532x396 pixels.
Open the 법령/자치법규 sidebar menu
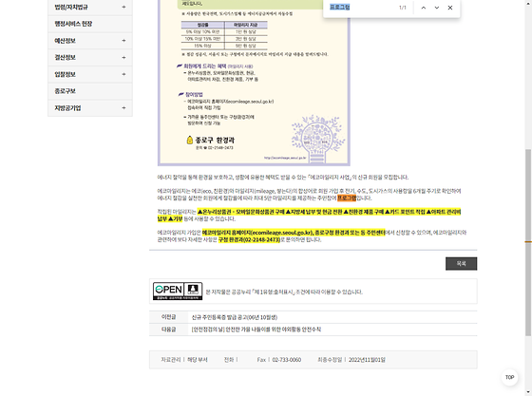(90, 7)
